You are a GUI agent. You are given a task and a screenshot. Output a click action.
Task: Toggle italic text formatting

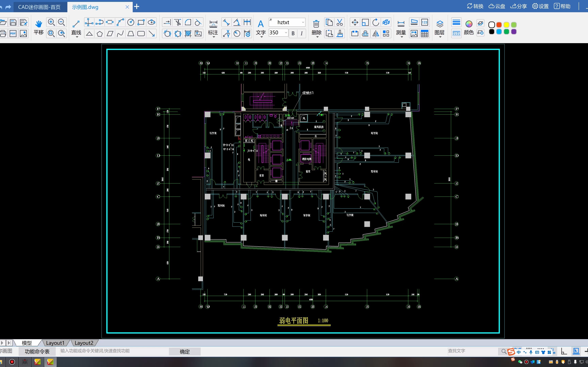coord(301,33)
